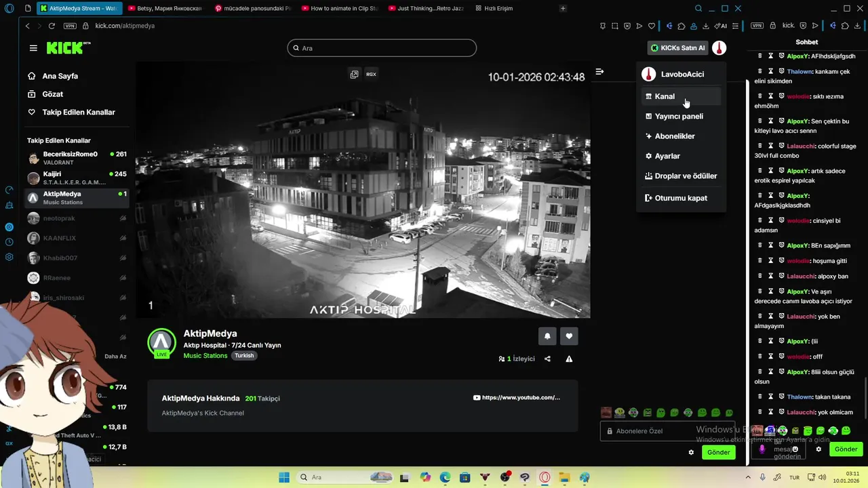The width and height of the screenshot is (868, 488).
Task: Click the Abonelere Özel chat input
Action: 667,431
